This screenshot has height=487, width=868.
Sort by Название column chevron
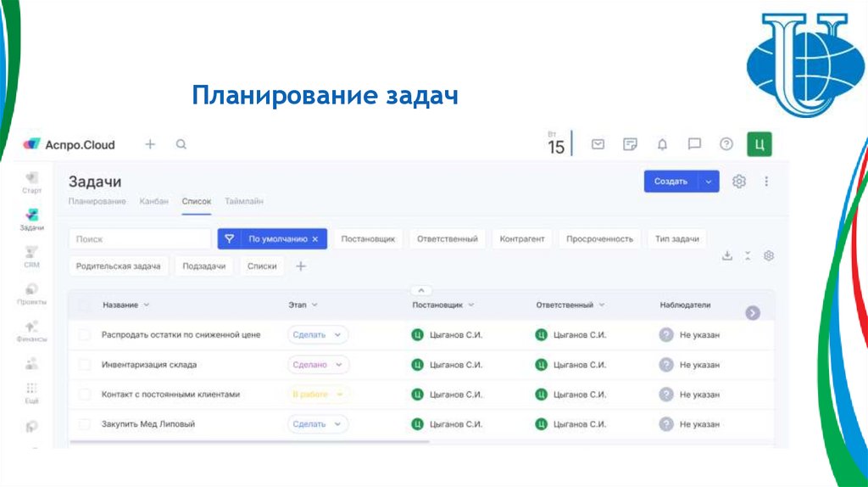[146, 305]
